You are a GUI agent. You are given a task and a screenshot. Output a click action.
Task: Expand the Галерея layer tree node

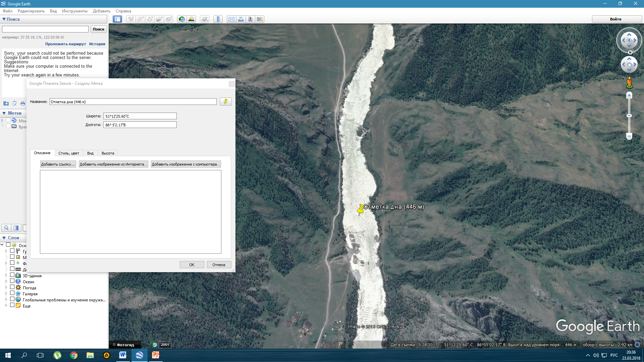(6, 293)
